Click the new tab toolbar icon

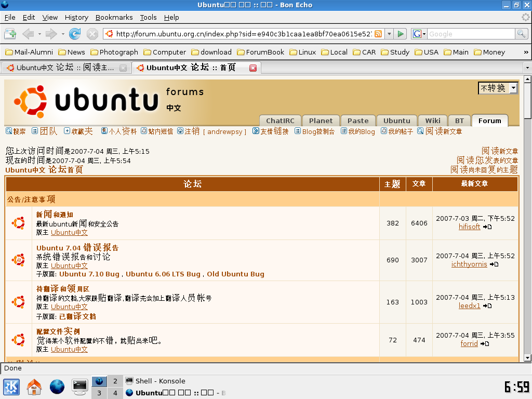click(x=10, y=34)
